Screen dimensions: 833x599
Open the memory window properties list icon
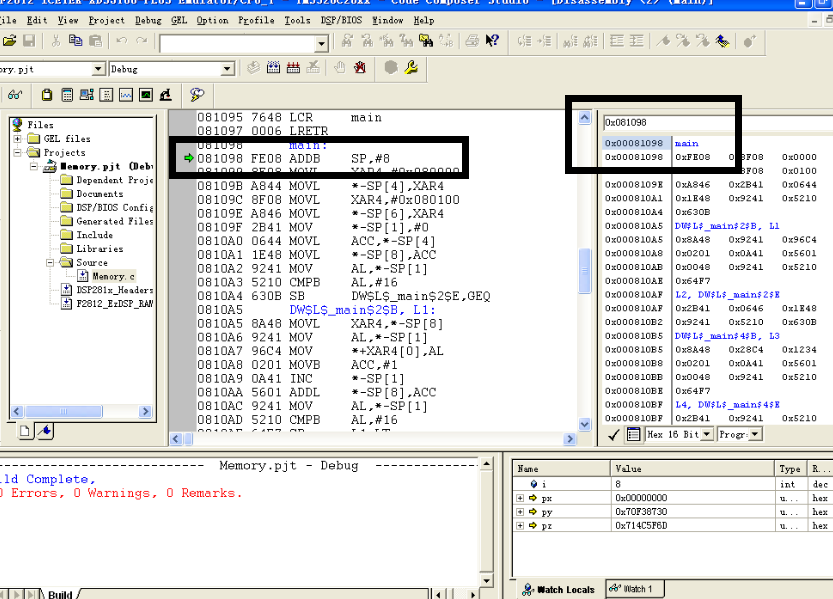(x=633, y=434)
